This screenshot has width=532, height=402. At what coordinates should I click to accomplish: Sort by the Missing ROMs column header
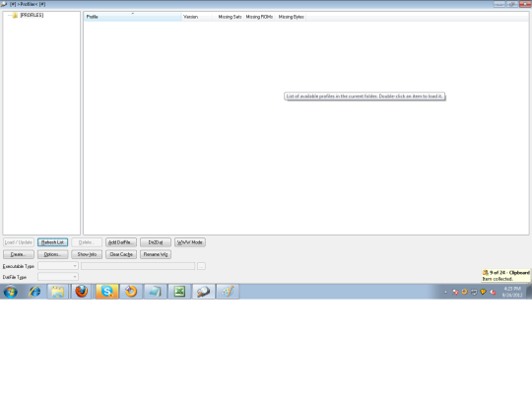pos(259,17)
